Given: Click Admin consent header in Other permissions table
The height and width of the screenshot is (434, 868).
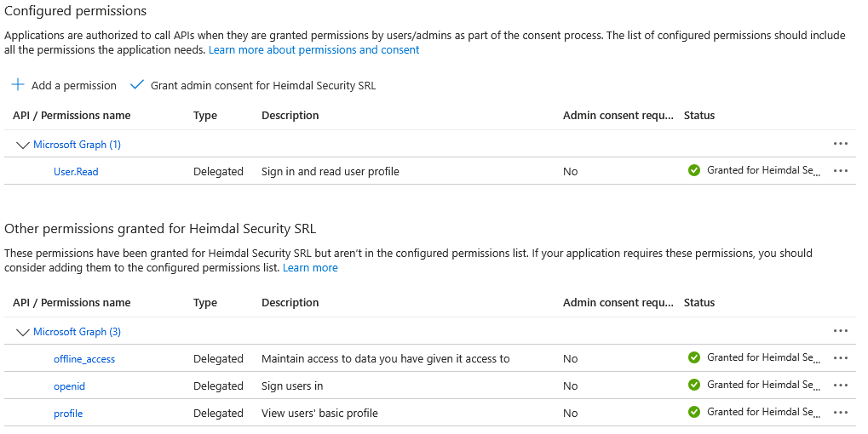Looking at the screenshot, I should (618, 302).
